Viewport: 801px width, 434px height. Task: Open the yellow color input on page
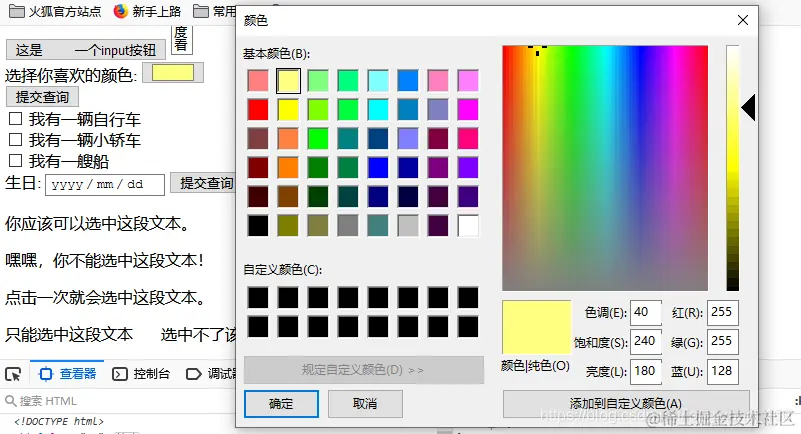pyautogui.click(x=173, y=73)
